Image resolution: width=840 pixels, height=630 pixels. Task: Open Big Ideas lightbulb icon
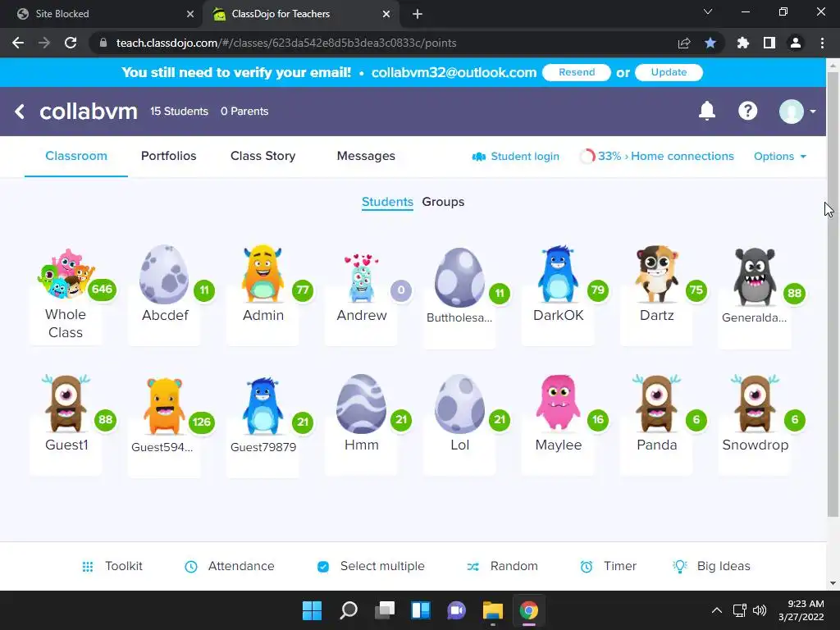680,566
